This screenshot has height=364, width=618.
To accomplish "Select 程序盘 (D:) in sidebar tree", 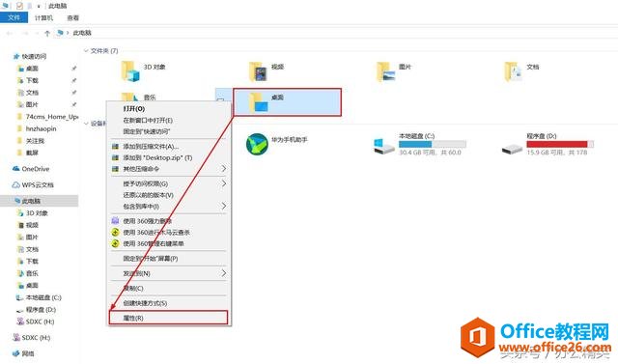I will (37, 310).
